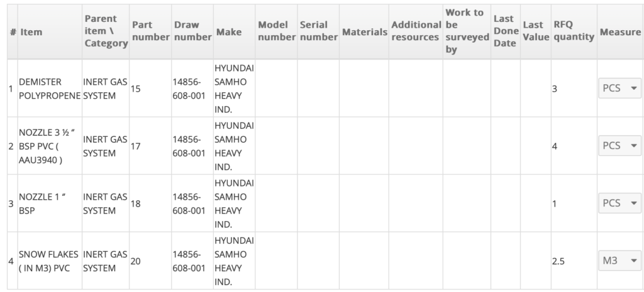Click the Last Done Date column header

pos(506,31)
